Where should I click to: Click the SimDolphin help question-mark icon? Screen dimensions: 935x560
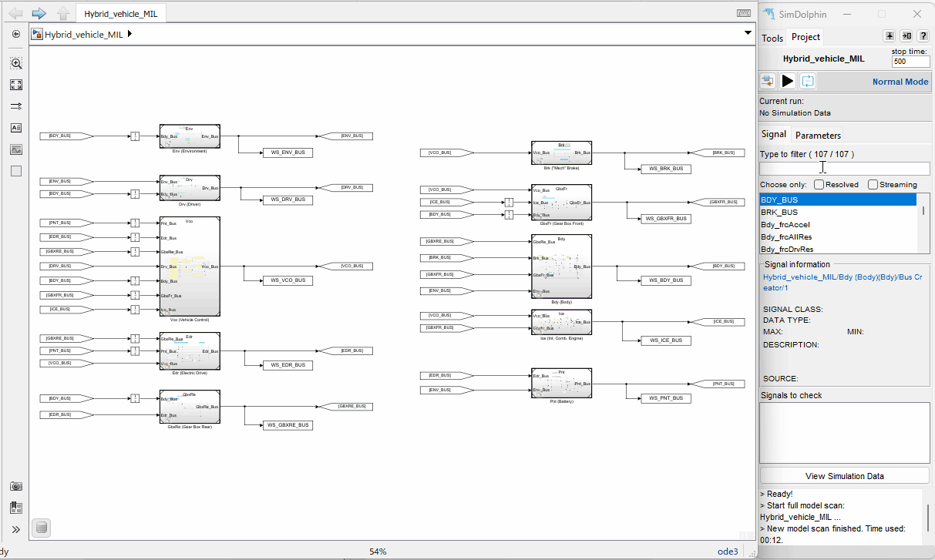pyautogui.click(x=923, y=36)
